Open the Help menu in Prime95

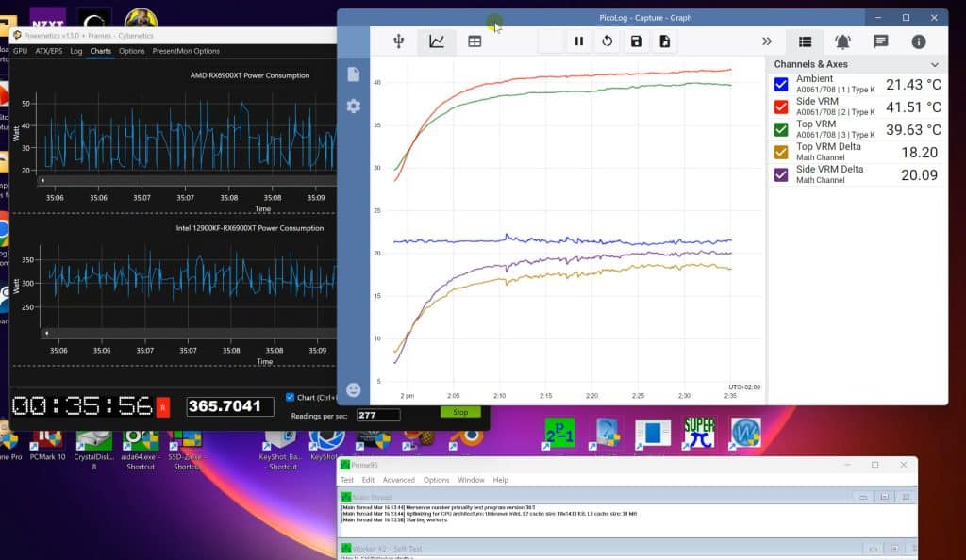pyautogui.click(x=500, y=480)
